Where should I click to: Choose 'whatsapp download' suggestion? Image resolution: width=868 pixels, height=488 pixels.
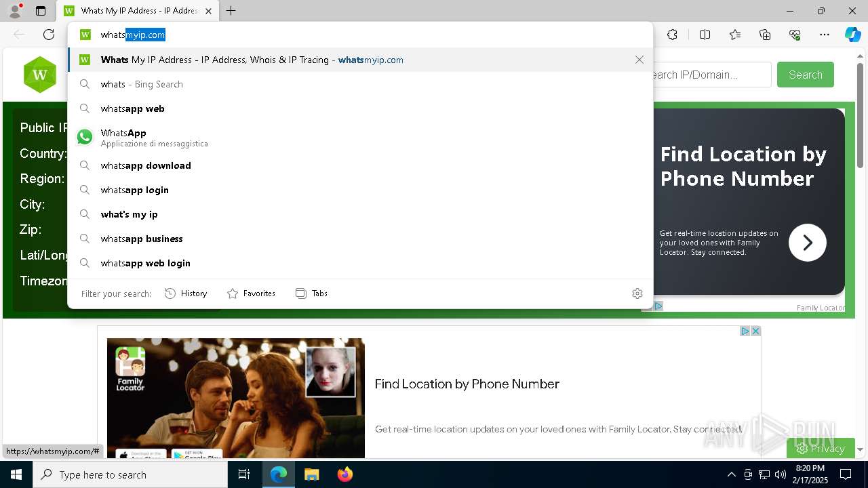pyautogui.click(x=360, y=165)
